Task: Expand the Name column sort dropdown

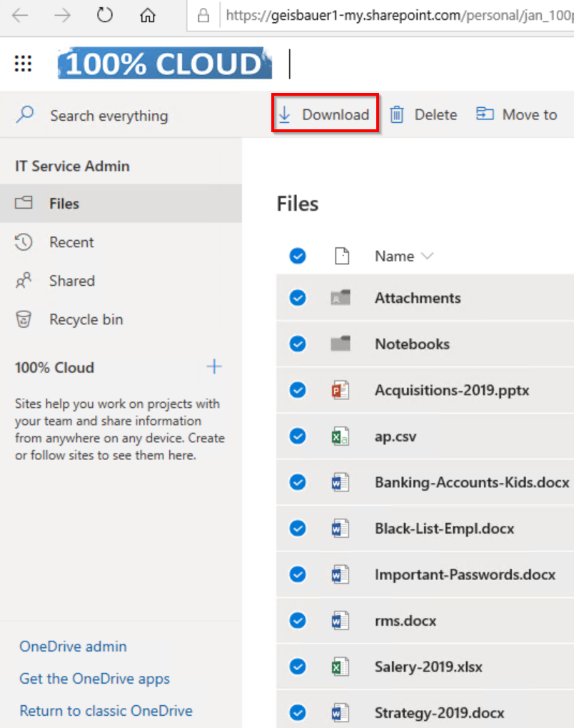Action: pos(428,256)
